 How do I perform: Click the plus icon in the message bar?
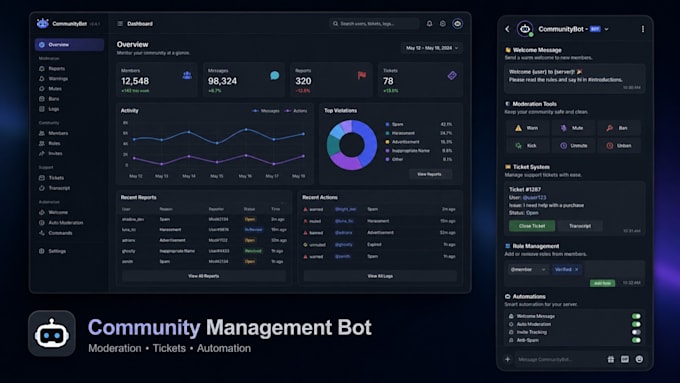click(507, 359)
